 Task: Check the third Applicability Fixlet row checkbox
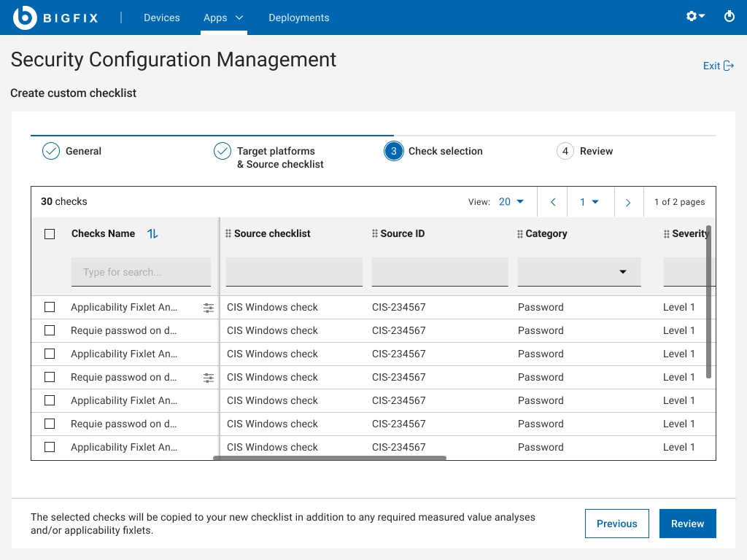(x=50, y=400)
